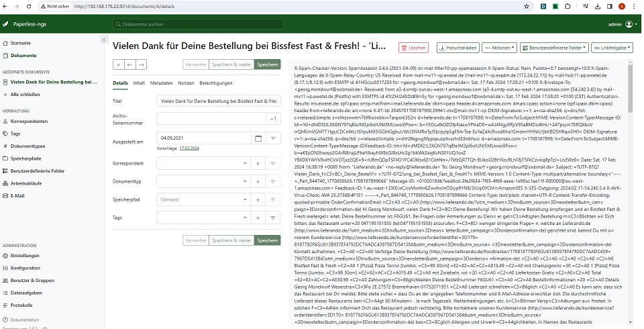Screen dimensions: 644x329
Task: Open the calendar date picker icon
Action: pyautogui.click(x=258, y=138)
